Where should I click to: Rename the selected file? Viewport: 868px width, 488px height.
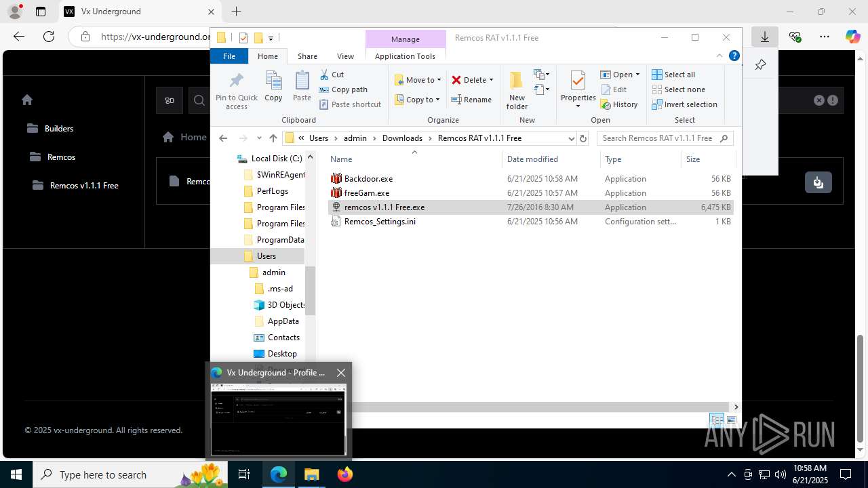(472, 100)
